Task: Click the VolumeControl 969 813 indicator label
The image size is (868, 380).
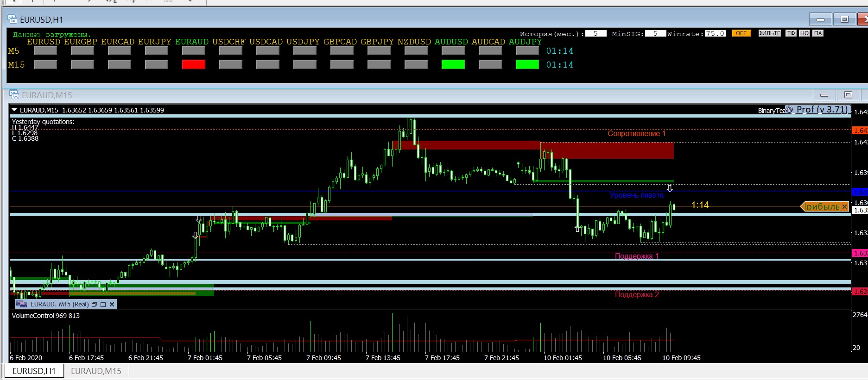Action: [46, 316]
